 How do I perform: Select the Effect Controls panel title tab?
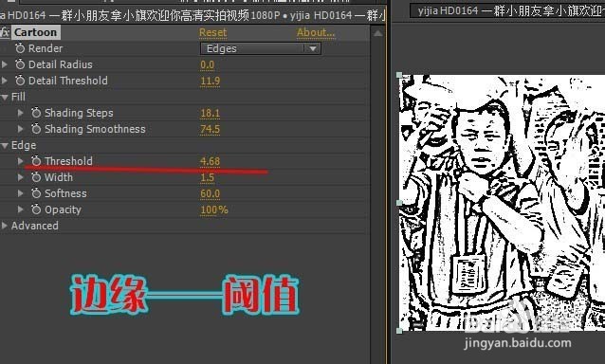point(192,15)
